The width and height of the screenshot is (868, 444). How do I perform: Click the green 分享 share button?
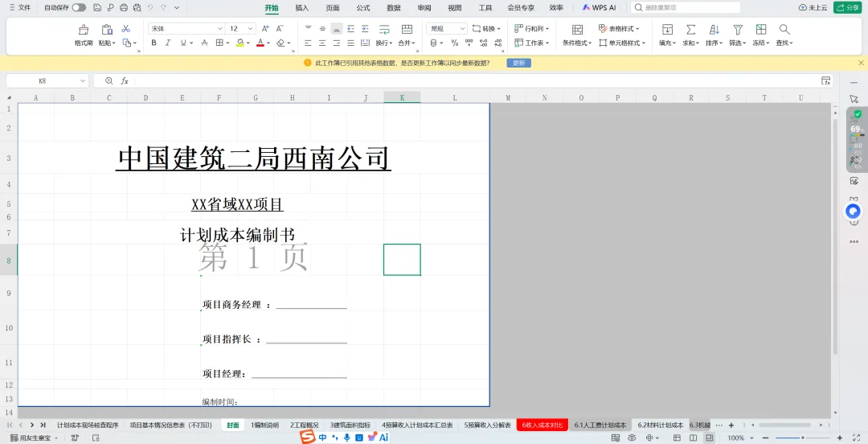pos(846,8)
